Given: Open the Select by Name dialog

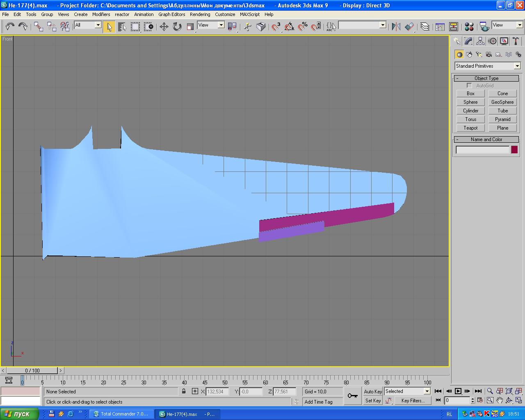Looking at the screenshot, I should click(122, 27).
